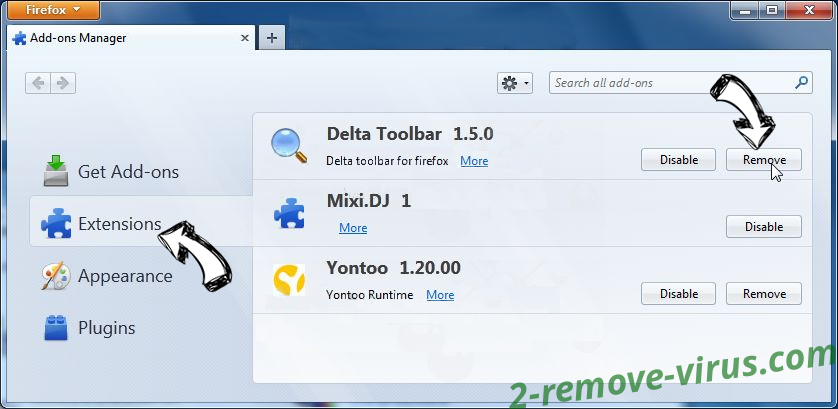Screen dimensions: 838x409
Task: Maximize the Firefox window
Action: 771,9
